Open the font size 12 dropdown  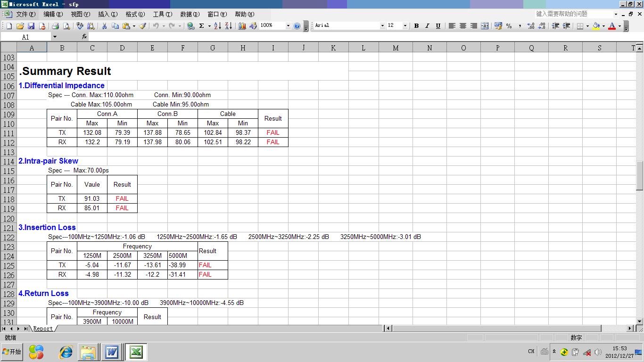click(405, 26)
